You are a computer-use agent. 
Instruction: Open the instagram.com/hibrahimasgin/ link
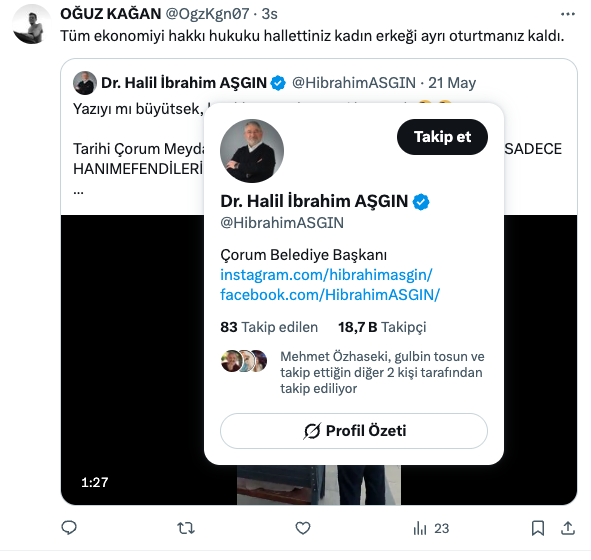[326, 275]
